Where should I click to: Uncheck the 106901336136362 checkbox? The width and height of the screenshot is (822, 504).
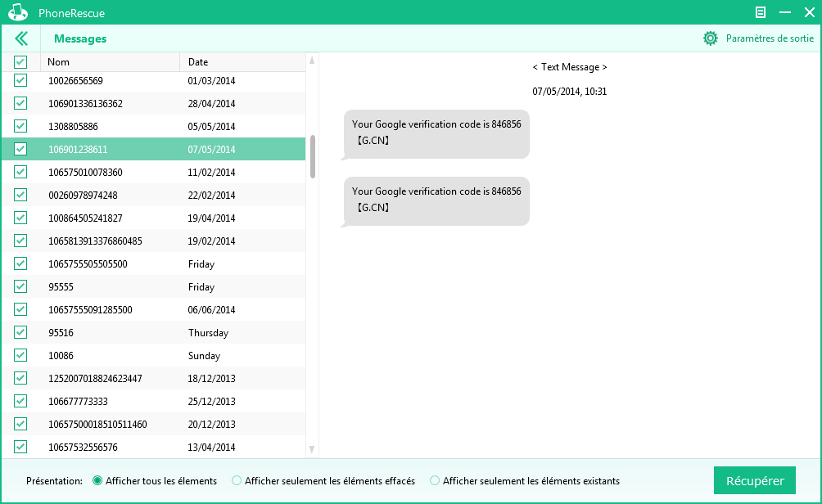[20, 104]
